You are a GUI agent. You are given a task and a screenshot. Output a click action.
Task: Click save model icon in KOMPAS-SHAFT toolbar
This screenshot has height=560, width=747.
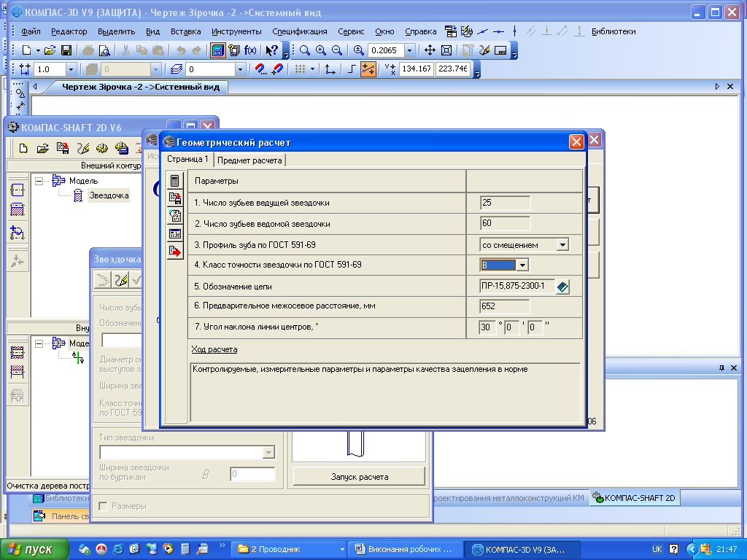point(63,148)
